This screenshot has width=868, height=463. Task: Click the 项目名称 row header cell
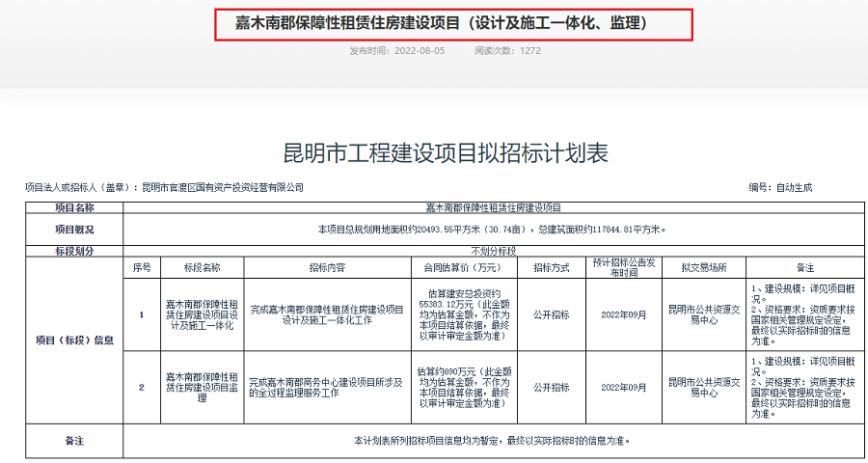point(74,207)
